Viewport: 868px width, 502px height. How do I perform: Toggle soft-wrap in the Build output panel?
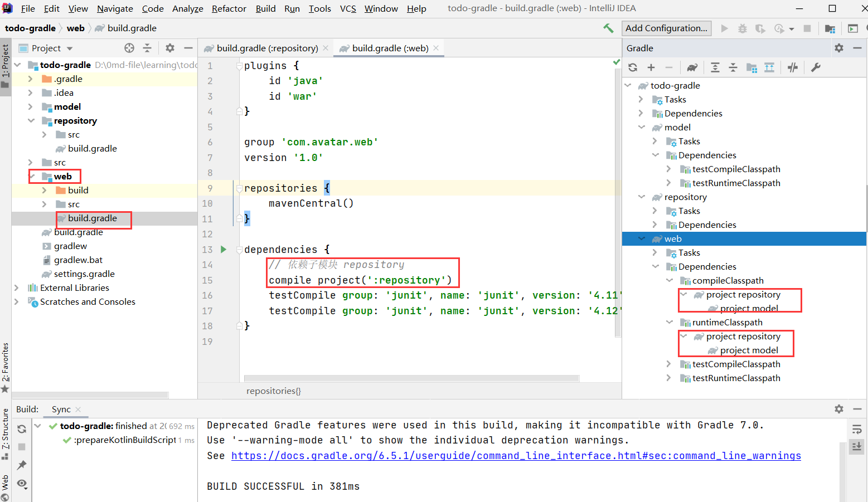click(x=857, y=429)
